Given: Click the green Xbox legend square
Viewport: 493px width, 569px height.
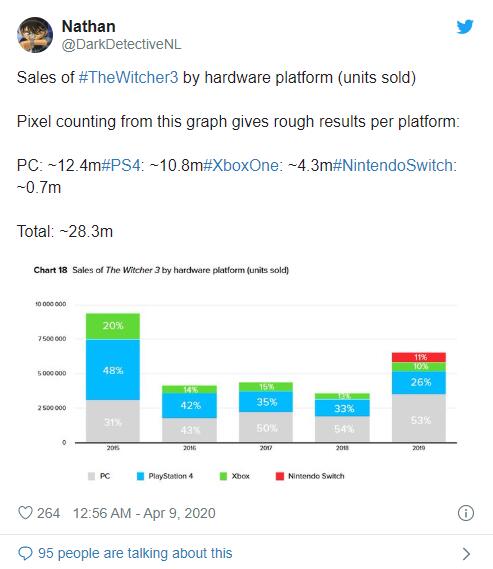Looking at the screenshot, I should coord(223,476).
